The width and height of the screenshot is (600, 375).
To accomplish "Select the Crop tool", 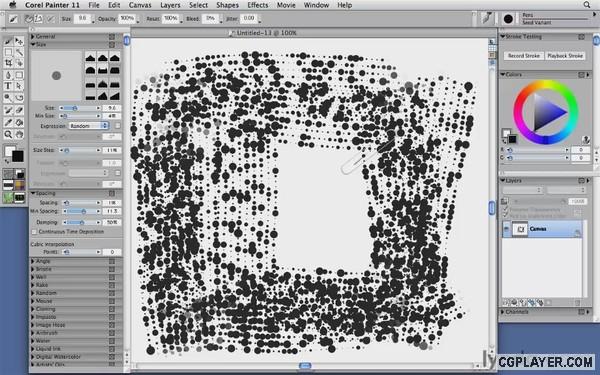I will pyautogui.click(x=8, y=63).
